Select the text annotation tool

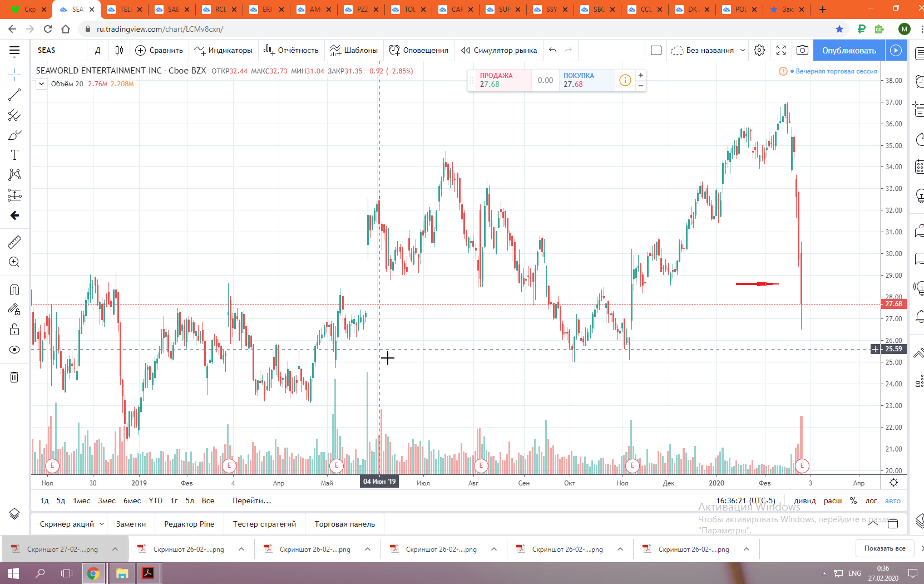point(14,155)
